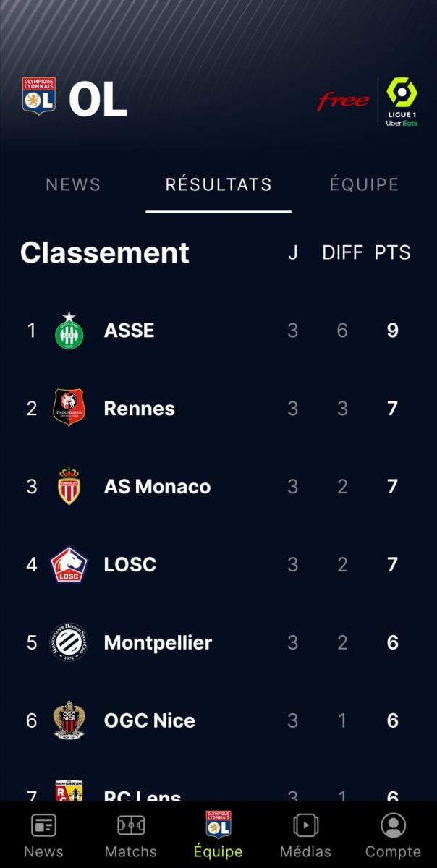Open Médias in the bottom navigation
Screen dimensions: 437x868
click(305, 835)
